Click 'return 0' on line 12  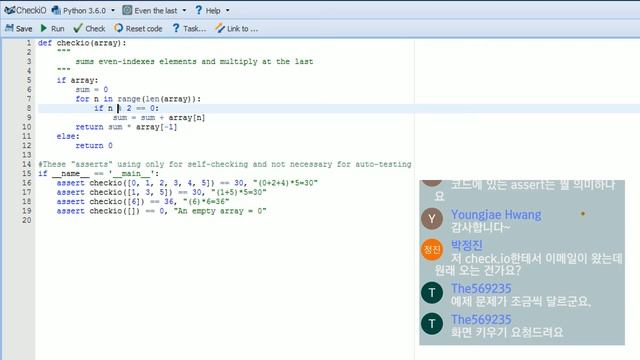point(94,146)
